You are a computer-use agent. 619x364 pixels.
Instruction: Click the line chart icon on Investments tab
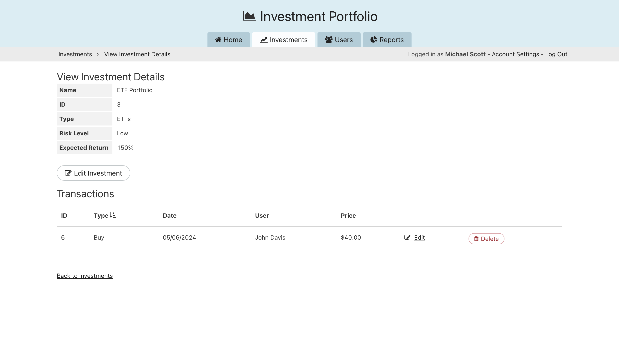point(263,40)
